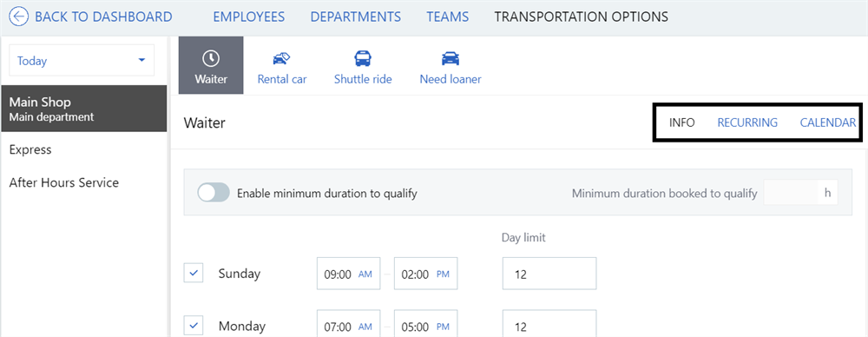Click the minimum duration hours field
The width and height of the screenshot is (868, 337).
coord(790,193)
